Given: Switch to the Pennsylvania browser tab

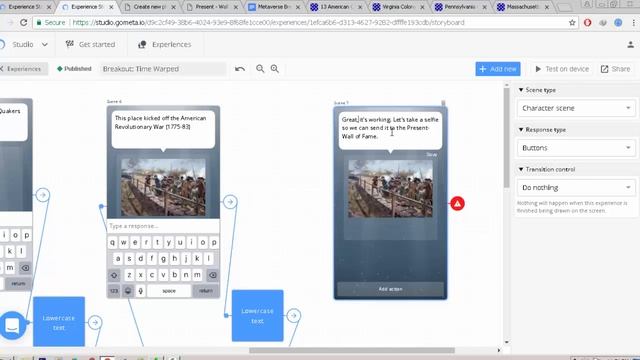Looking at the screenshot, I should 460,7.
